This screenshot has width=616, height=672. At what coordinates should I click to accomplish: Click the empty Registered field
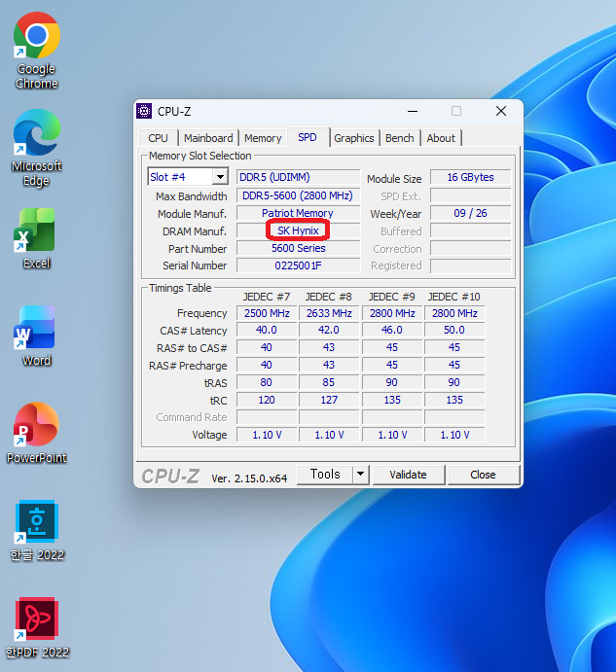pyautogui.click(x=471, y=265)
